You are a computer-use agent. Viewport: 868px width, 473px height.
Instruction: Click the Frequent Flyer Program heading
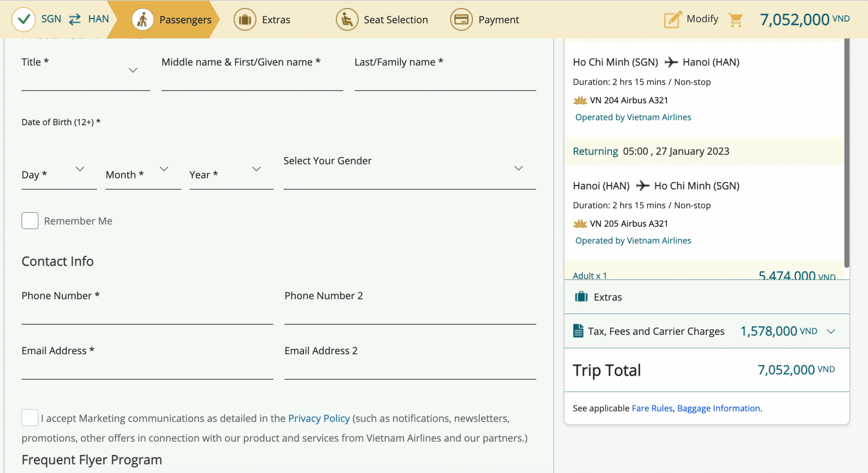pos(92,460)
